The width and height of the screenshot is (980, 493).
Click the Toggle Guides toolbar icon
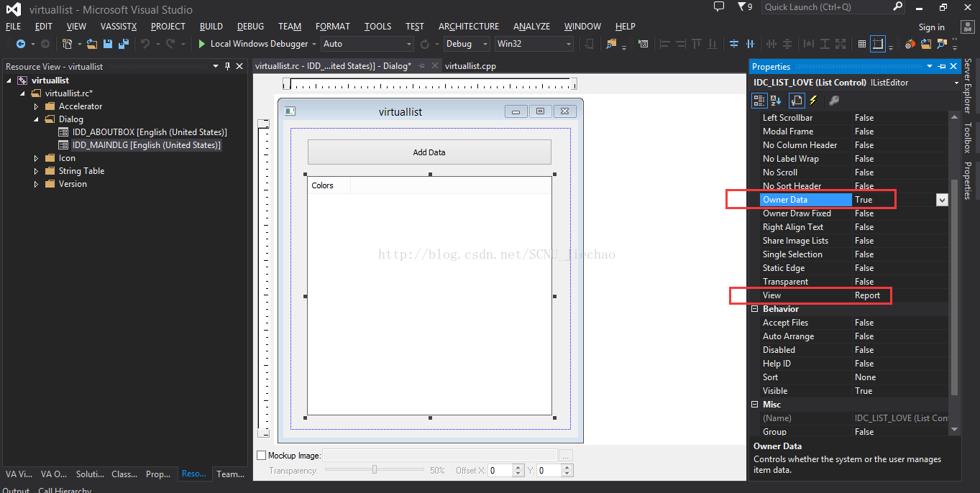(x=878, y=44)
